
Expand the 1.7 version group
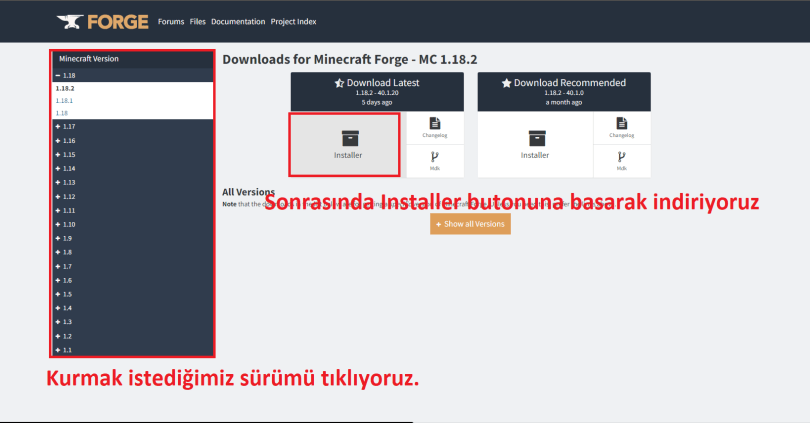click(x=133, y=267)
